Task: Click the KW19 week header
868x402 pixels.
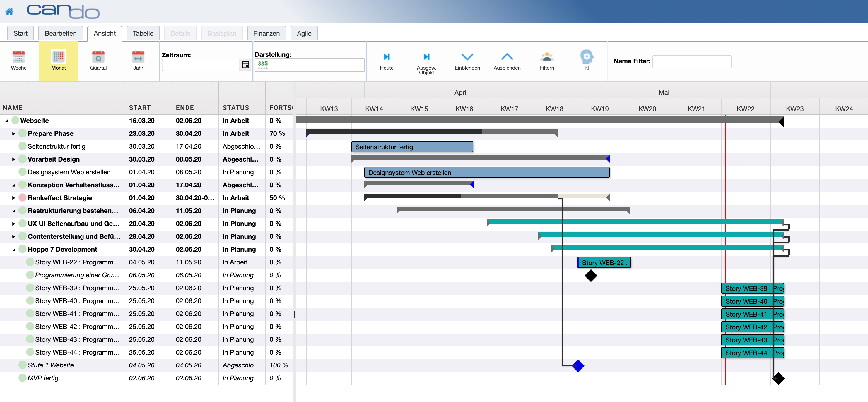Action: pyautogui.click(x=599, y=109)
